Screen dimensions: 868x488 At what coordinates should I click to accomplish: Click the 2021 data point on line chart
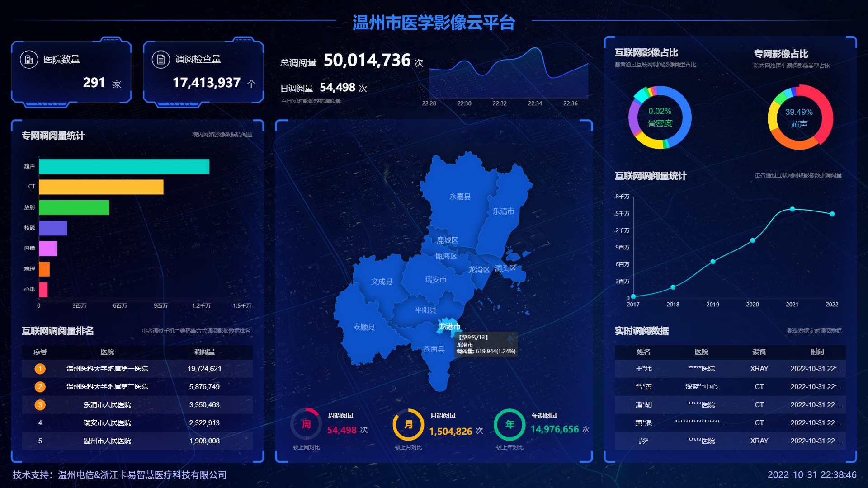(x=792, y=209)
